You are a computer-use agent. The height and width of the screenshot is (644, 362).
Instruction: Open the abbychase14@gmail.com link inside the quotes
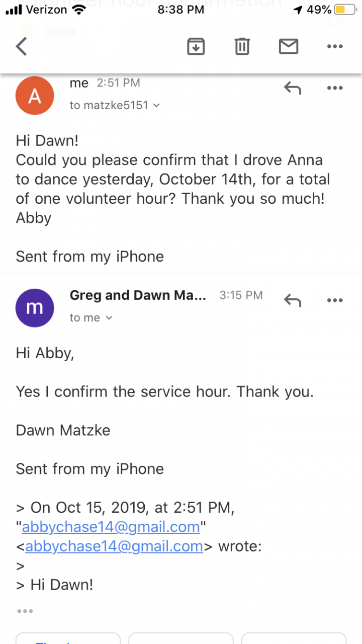(111, 527)
